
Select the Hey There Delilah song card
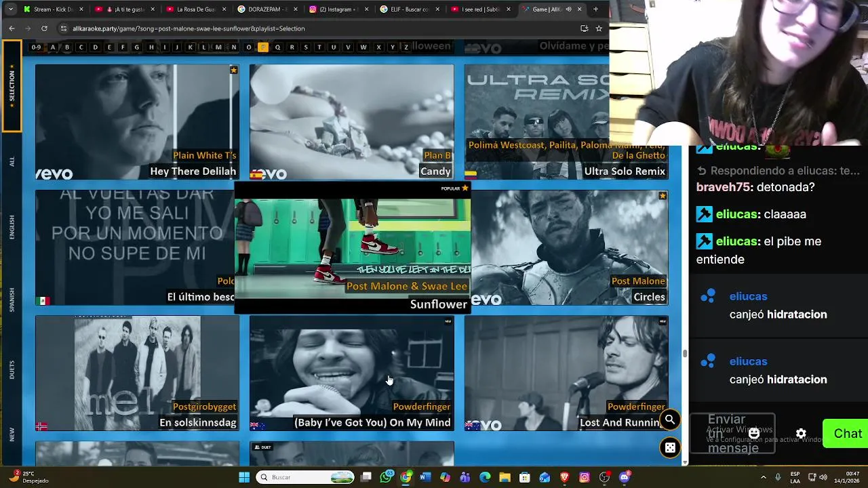point(137,122)
